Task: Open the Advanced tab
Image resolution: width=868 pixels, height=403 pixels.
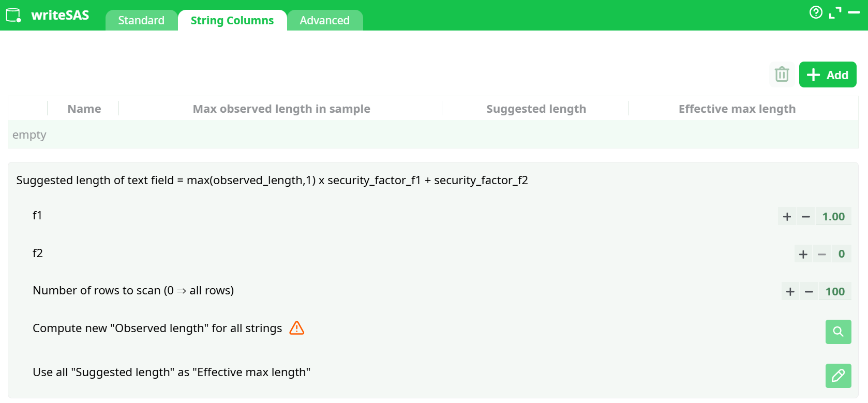Action: (324, 20)
